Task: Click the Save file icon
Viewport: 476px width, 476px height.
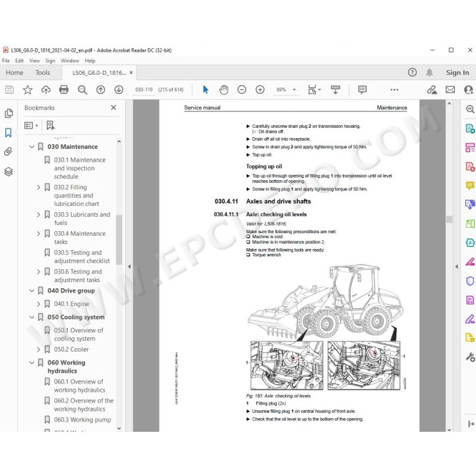Action: tap(10, 90)
